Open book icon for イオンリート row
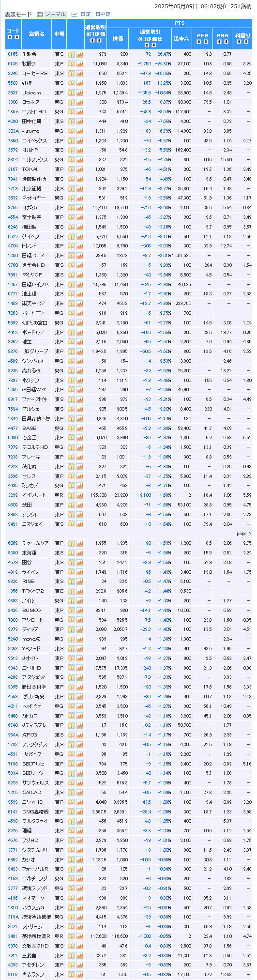 coord(71,495)
